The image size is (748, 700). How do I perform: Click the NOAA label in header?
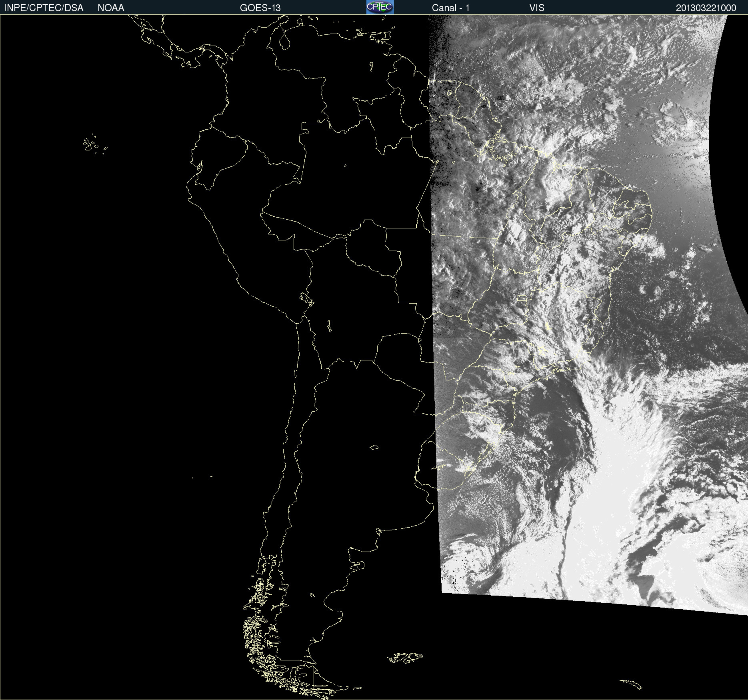click(111, 8)
